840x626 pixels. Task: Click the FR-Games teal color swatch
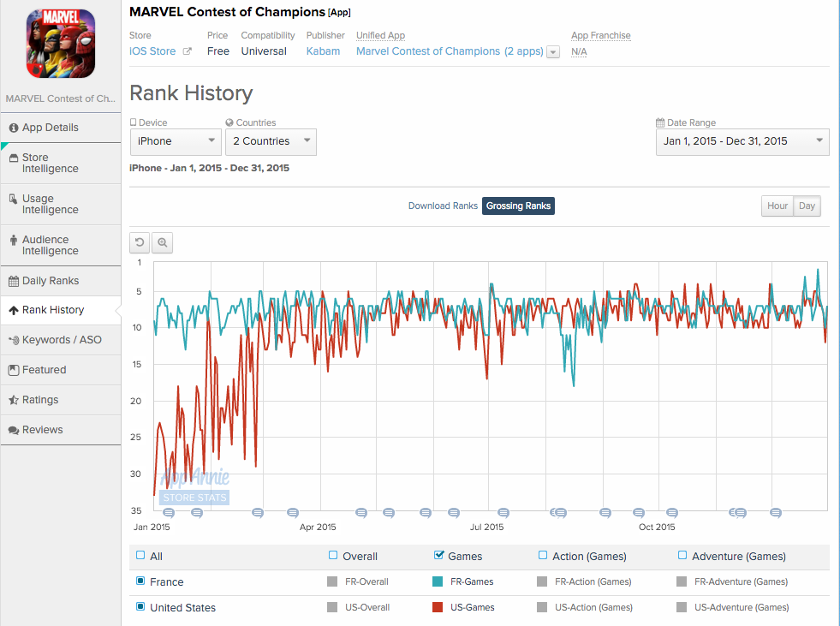[x=438, y=581]
